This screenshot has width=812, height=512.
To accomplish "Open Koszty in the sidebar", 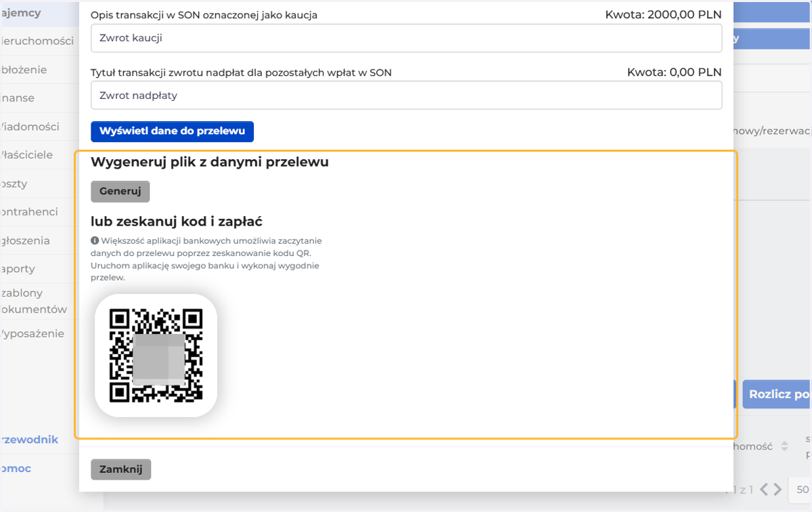I will point(14,184).
